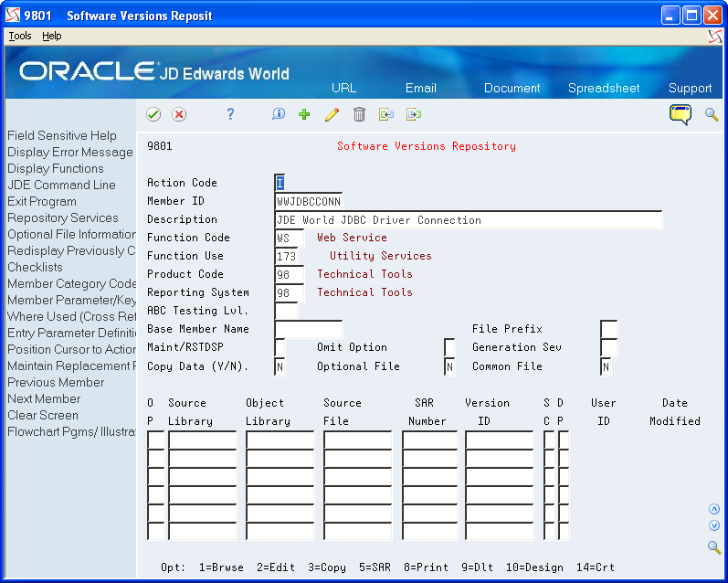This screenshot has height=583, width=728.
Task: Click the Inquire info bubble icon
Action: coord(279,114)
